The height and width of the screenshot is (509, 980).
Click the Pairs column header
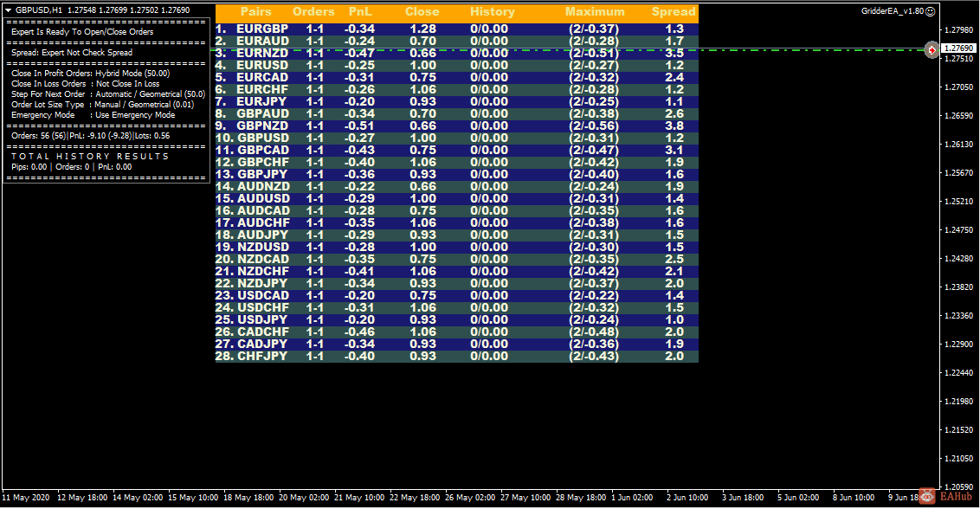pyautogui.click(x=255, y=12)
